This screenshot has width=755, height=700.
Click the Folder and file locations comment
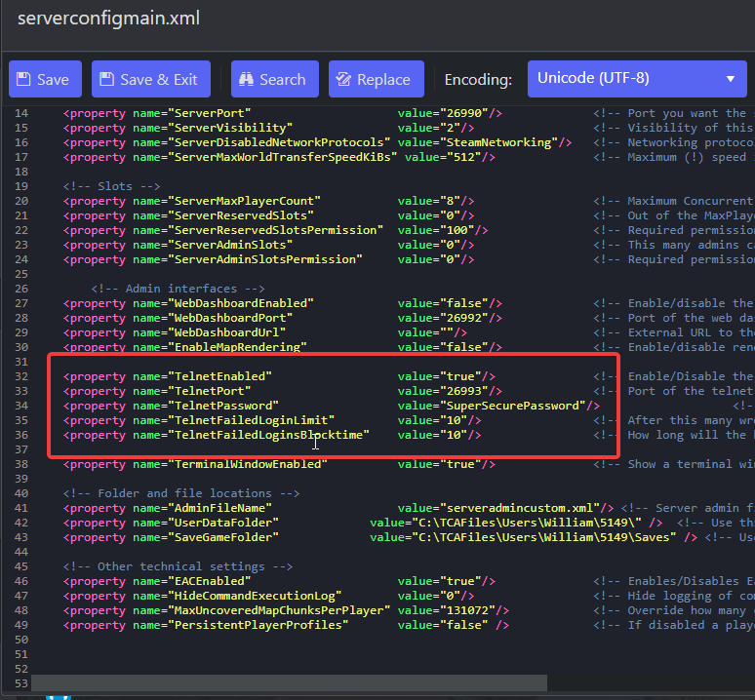(x=181, y=493)
